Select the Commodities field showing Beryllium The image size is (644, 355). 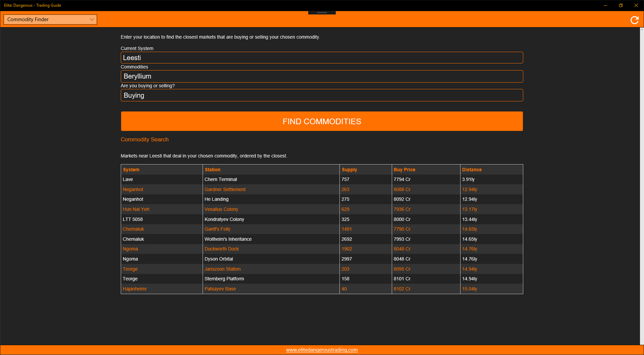point(322,76)
